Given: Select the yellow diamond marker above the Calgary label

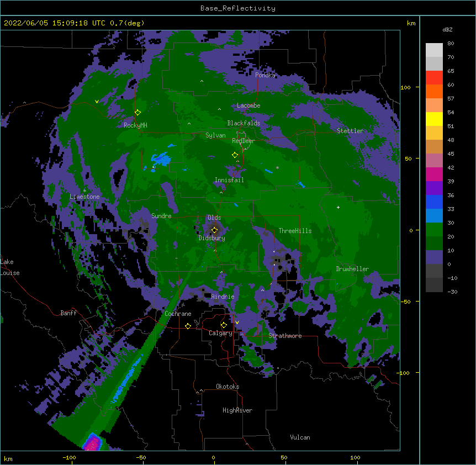Looking at the screenshot, I should [224, 325].
